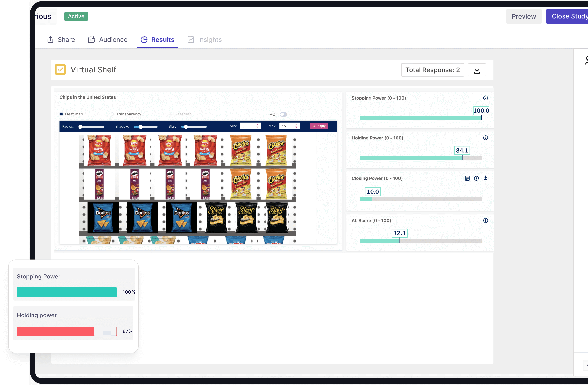Screen dimensions: 588x385
Task: Open the Share tab
Action: pyautogui.click(x=61, y=39)
